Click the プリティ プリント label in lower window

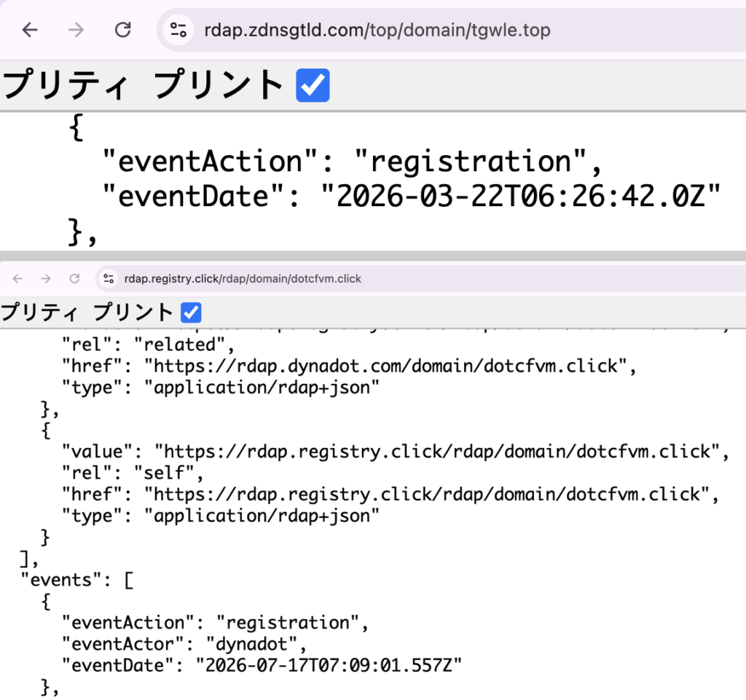coord(87,312)
